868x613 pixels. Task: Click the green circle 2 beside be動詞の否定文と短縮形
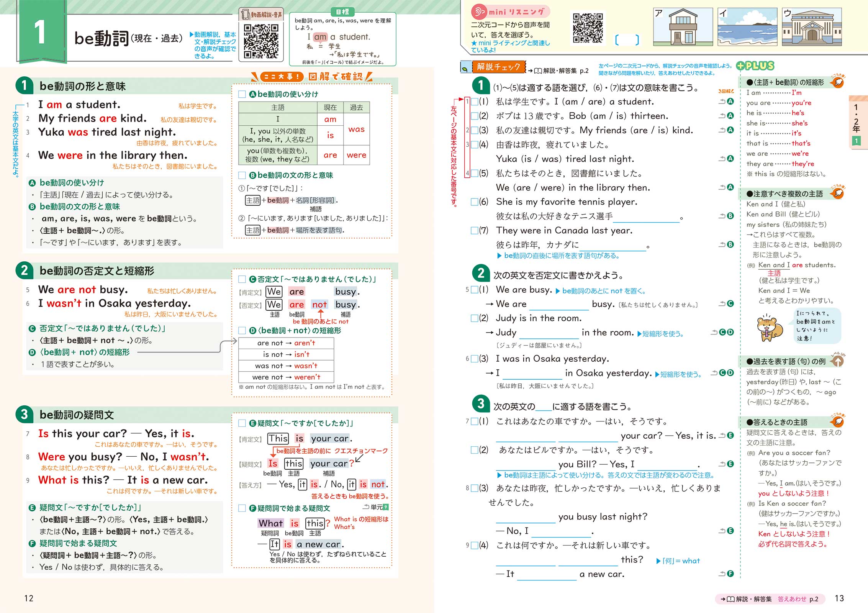pyautogui.click(x=25, y=270)
